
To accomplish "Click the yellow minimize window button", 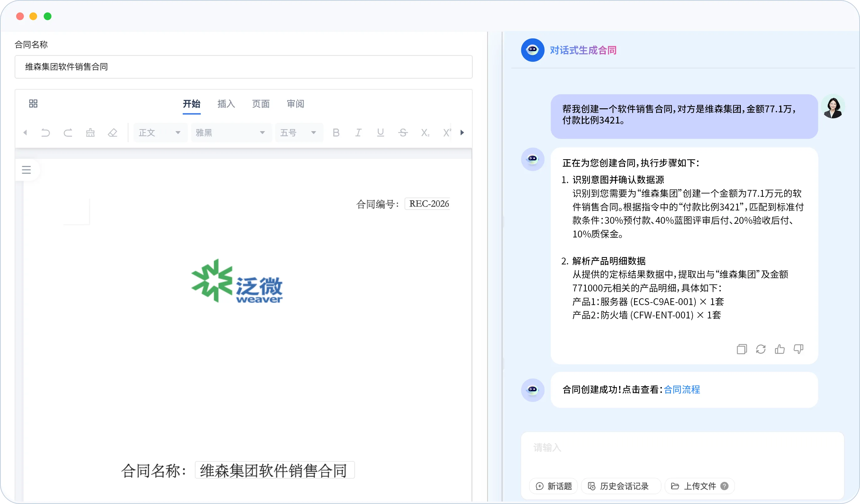I will 34,16.
